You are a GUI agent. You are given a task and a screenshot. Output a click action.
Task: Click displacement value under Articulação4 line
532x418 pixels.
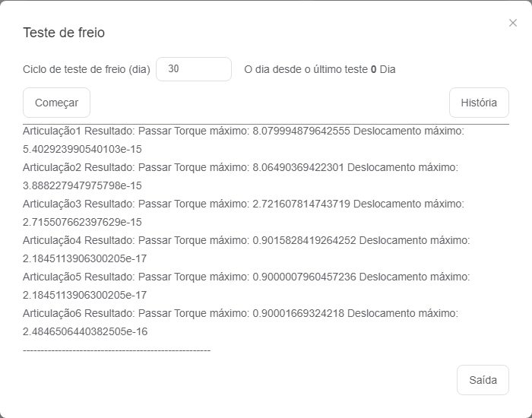85,258
